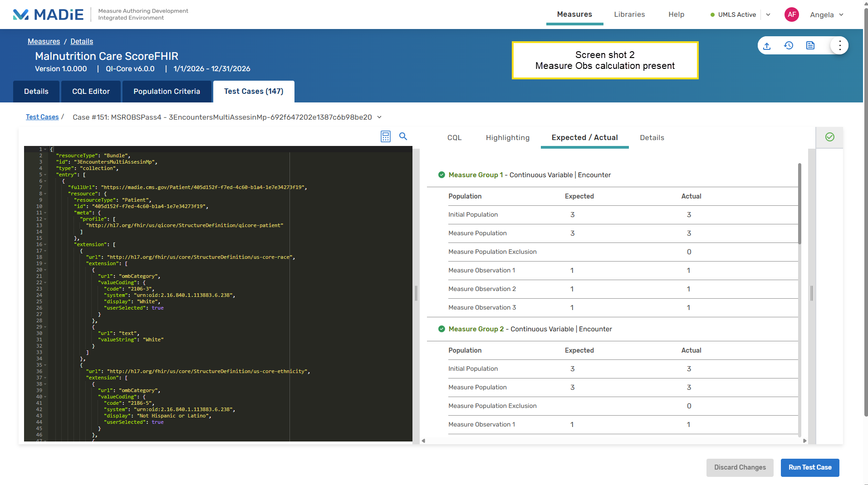
Task: Collapse the code fold at line 5
Action: coord(45,175)
